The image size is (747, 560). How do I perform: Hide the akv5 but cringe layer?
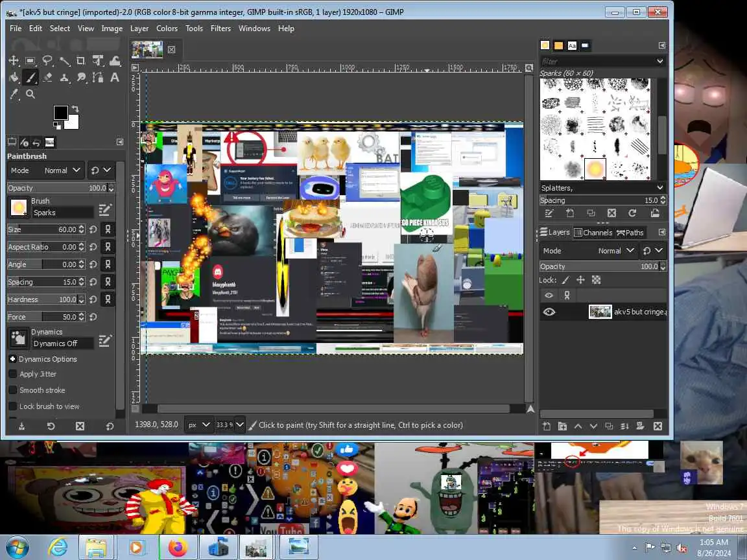[549, 312]
